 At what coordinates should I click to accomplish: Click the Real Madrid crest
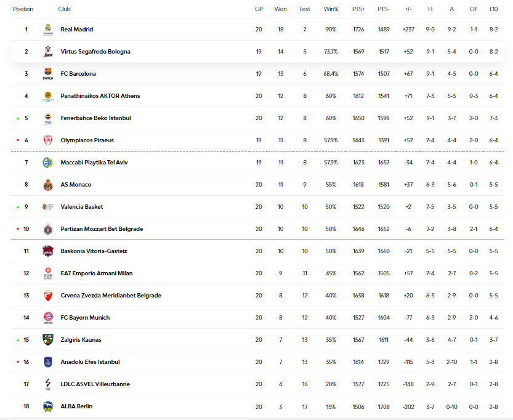click(x=48, y=29)
